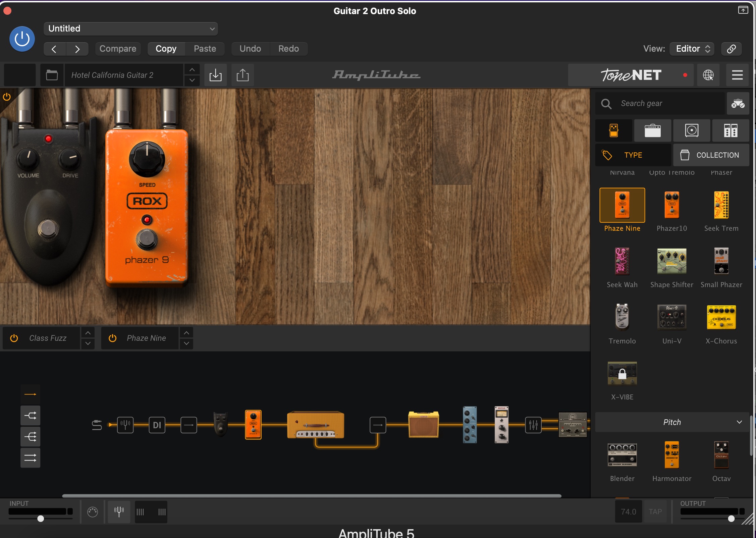Toggle Phaze Nine power button

coord(113,338)
